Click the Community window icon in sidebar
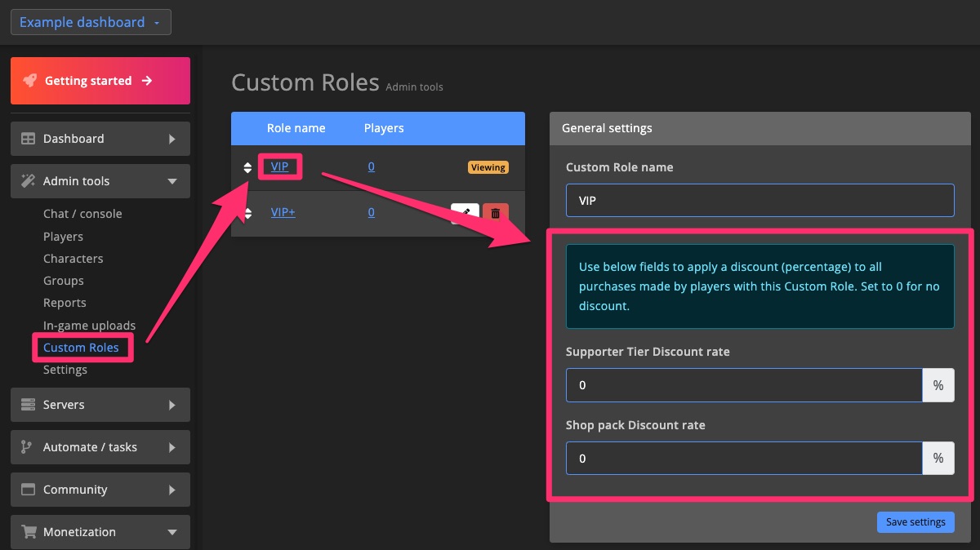The width and height of the screenshot is (980, 550). [29, 489]
